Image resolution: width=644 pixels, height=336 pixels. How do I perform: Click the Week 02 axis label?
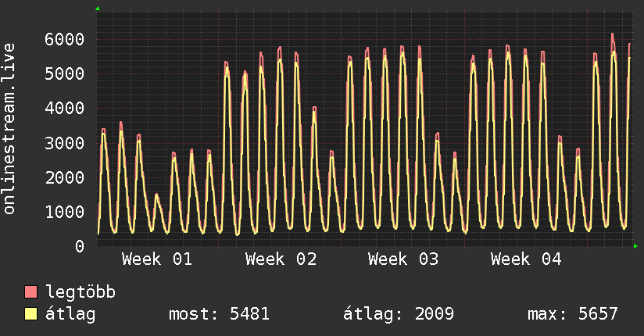(281, 259)
